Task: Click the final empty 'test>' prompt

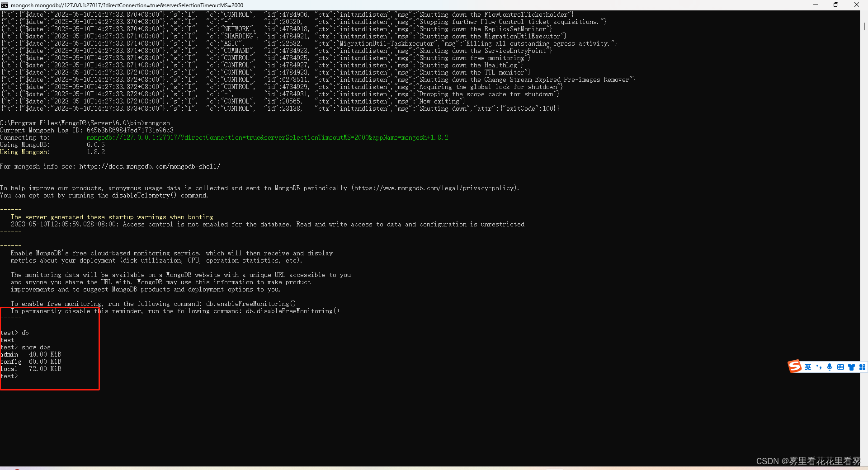Action: (x=9, y=376)
